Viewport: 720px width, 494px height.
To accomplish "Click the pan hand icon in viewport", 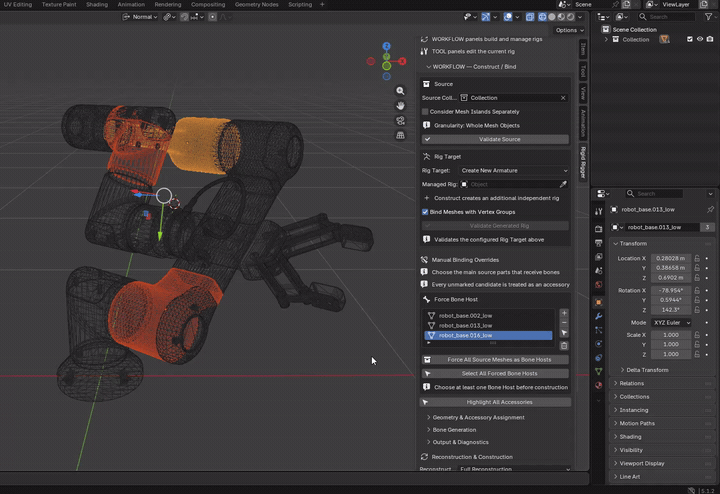I will tap(400, 106).
